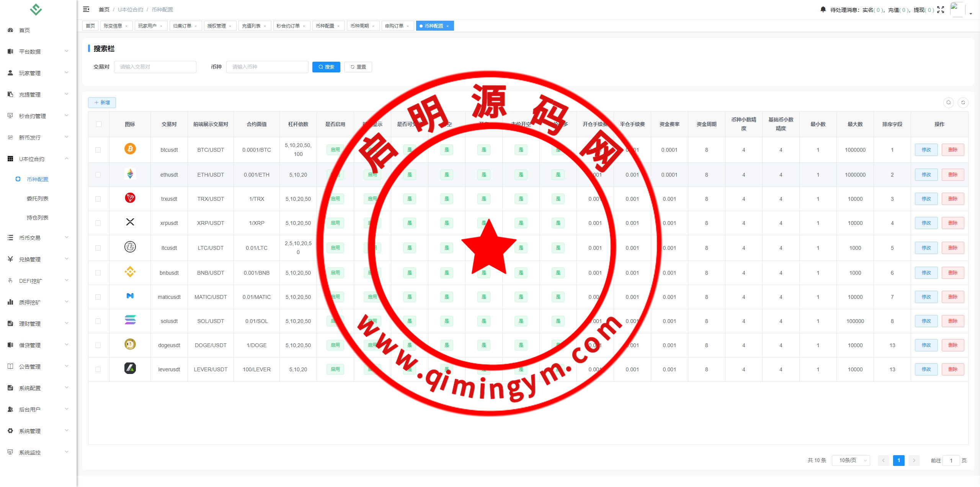
Task: Click the TRON icon in trxusdt row
Action: [130, 198]
